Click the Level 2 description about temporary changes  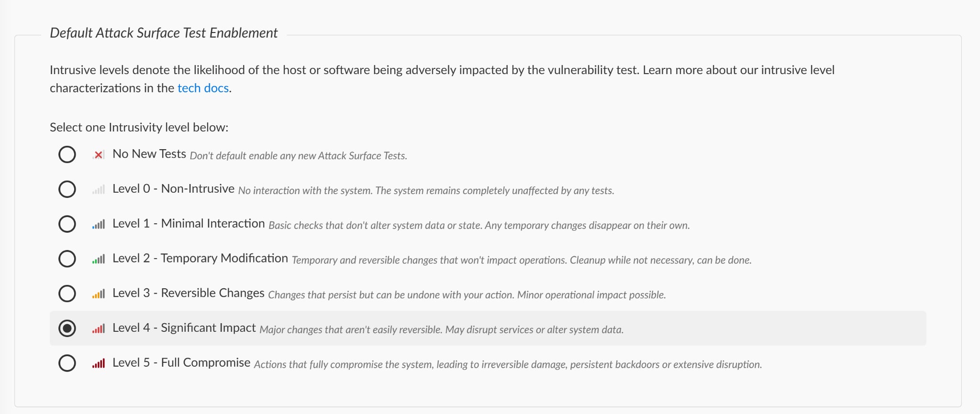click(x=522, y=260)
